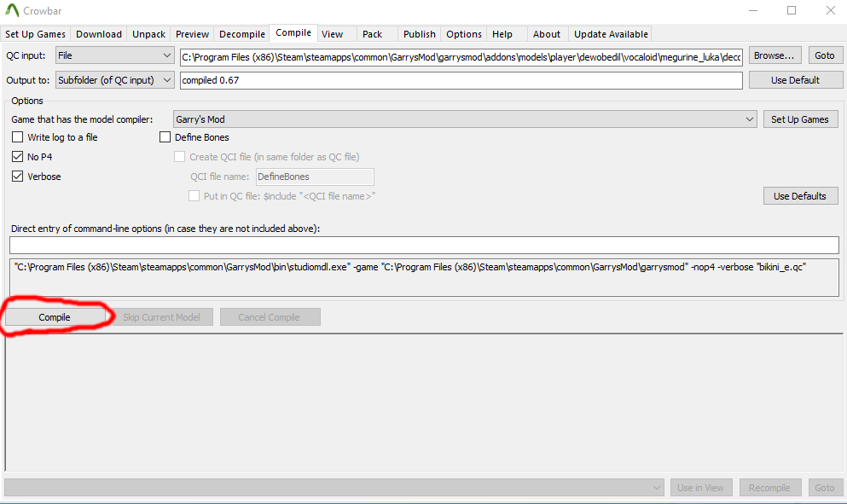The width and height of the screenshot is (847, 504).
Task: Click Set Up Games button in Options
Action: [800, 119]
